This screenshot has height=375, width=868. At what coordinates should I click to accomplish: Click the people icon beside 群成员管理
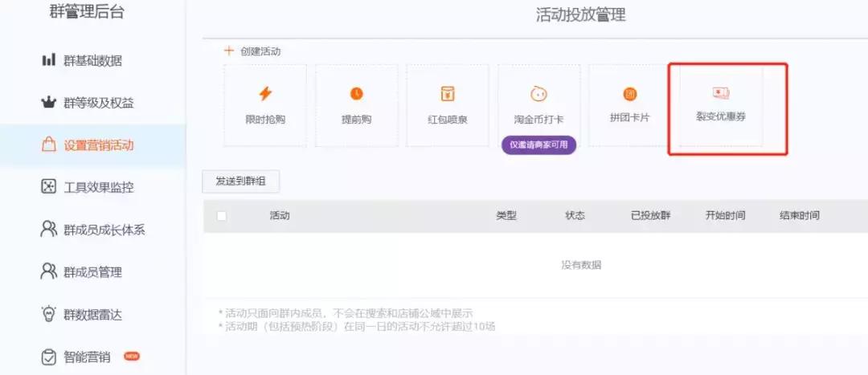tap(49, 271)
